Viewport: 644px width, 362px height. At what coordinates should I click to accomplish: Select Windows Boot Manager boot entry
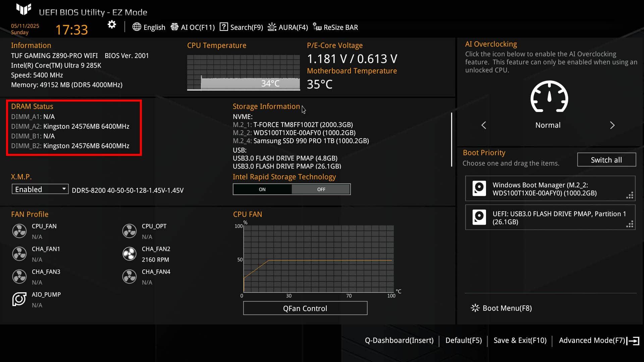pos(550,189)
